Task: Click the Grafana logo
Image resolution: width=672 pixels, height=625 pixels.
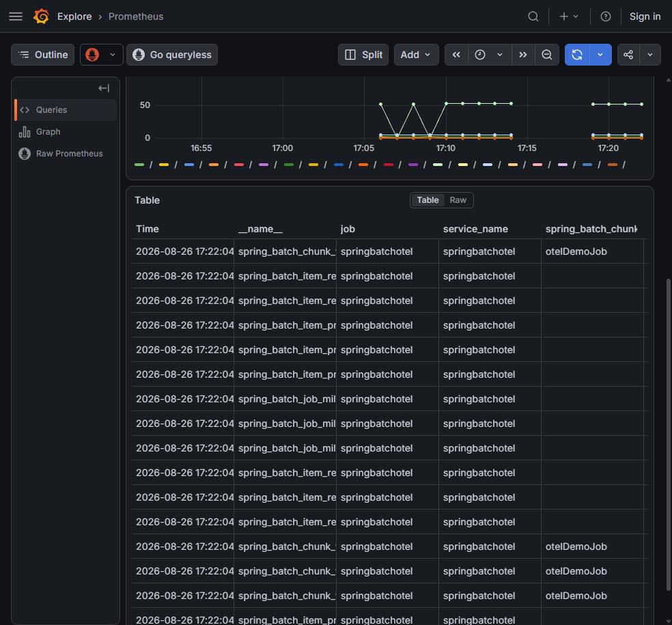Action: coord(41,16)
